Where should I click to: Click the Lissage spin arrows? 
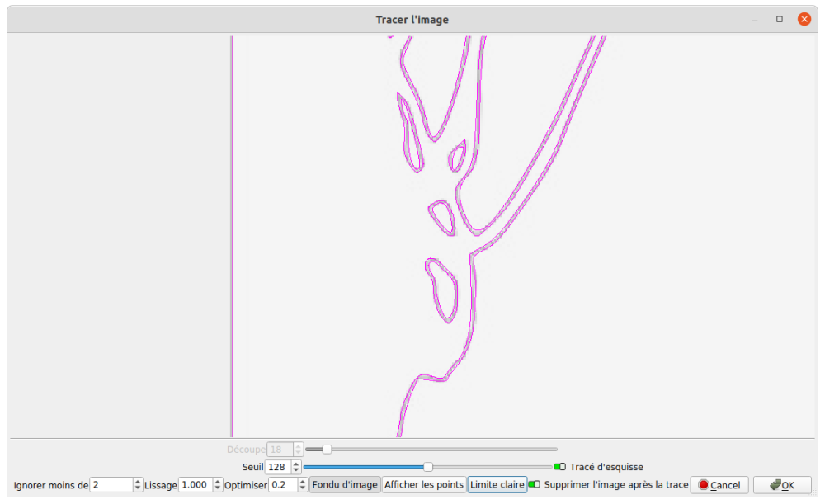click(218, 484)
